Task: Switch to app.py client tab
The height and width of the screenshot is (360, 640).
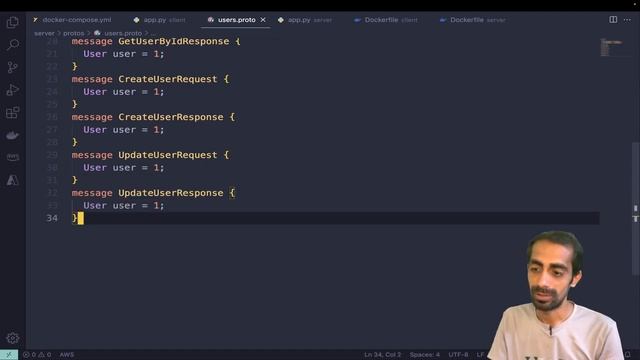Action: tap(160, 20)
